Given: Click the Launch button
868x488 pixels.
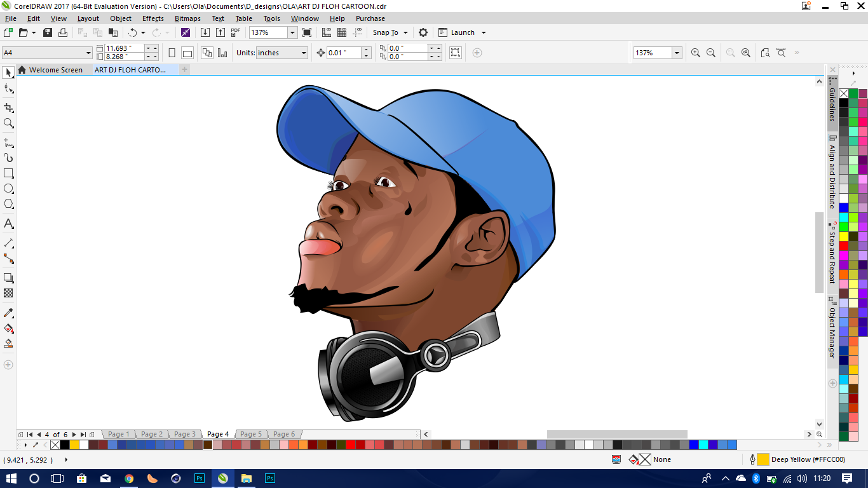Looking at the screenshot, I should coord(462,32).
